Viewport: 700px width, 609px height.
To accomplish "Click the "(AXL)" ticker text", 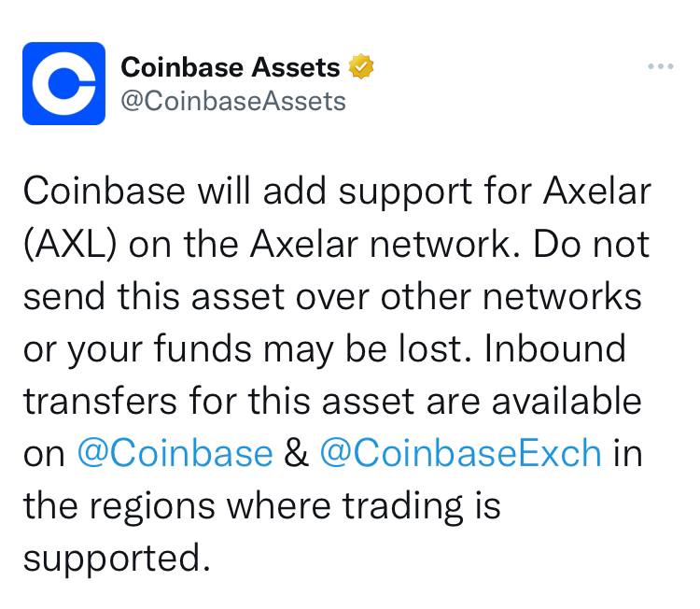I will coord(69,244).
